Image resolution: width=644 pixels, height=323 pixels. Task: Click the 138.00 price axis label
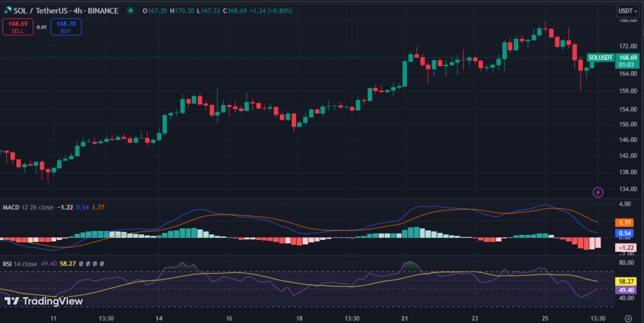coord(628,172)
